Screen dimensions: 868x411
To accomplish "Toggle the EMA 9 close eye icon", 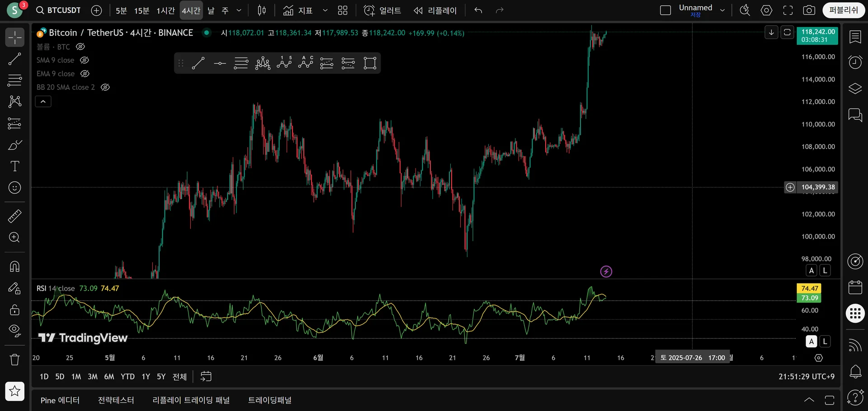I will pos(85,74).
